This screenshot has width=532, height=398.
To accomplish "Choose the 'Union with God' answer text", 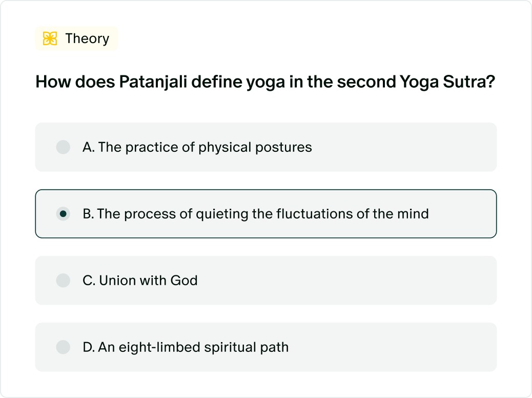I will pyautogui.click(x=148, y=281).
